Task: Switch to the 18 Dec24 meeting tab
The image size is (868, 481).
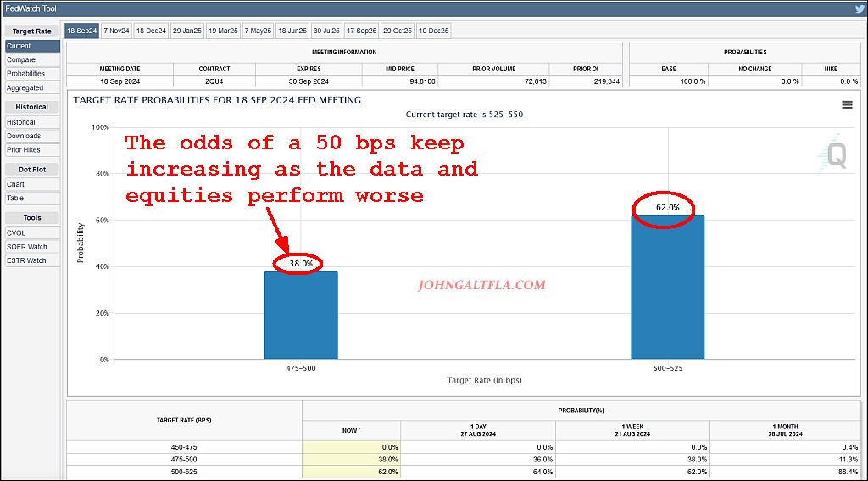Action: [x=151, y=31]
